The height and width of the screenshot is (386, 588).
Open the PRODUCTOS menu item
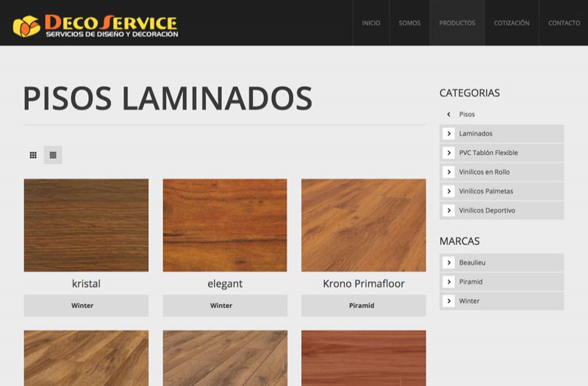(457, 23)
